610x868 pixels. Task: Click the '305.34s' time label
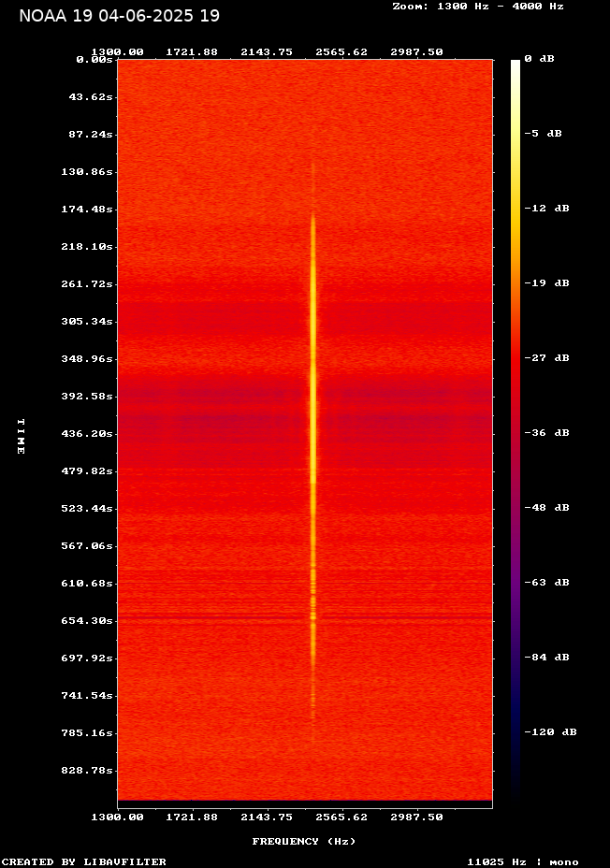pyautogui.click(x=87, y=321)
